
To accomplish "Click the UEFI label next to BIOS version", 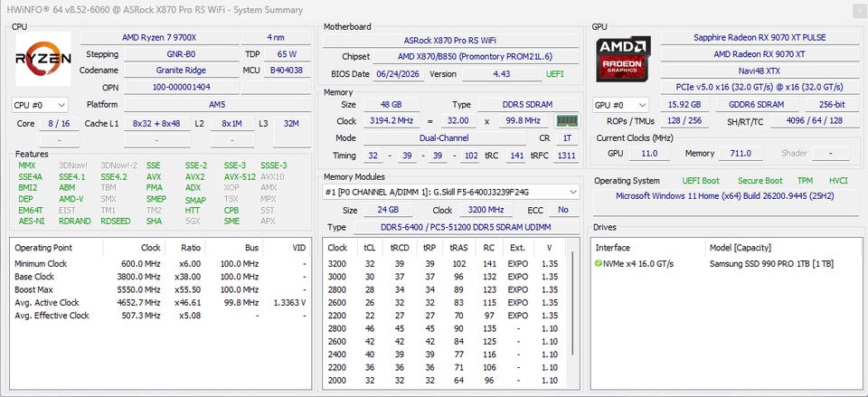I will (x=555, y=73).
